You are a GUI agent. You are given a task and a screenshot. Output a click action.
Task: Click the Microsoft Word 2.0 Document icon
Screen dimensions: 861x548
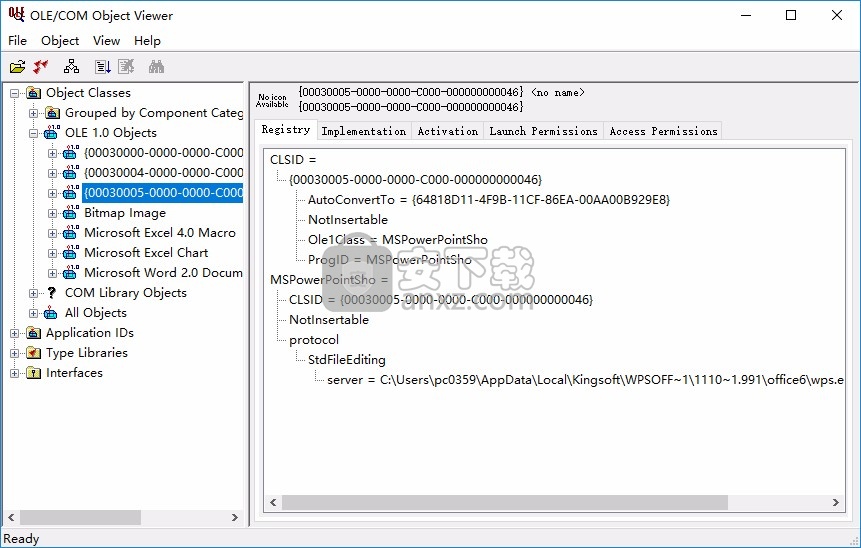pos(71,272)
